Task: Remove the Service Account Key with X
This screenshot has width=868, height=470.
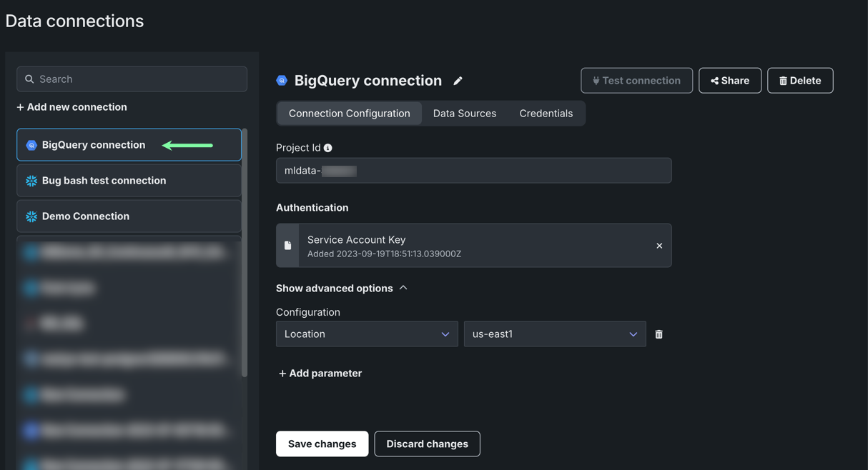Action: (x=659, y=246)
